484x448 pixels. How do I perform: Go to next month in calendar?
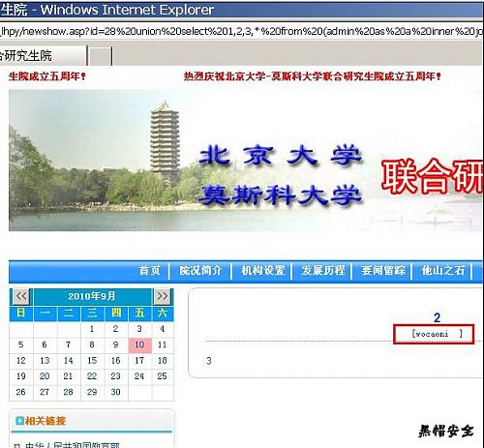click(x=163, y=296)
